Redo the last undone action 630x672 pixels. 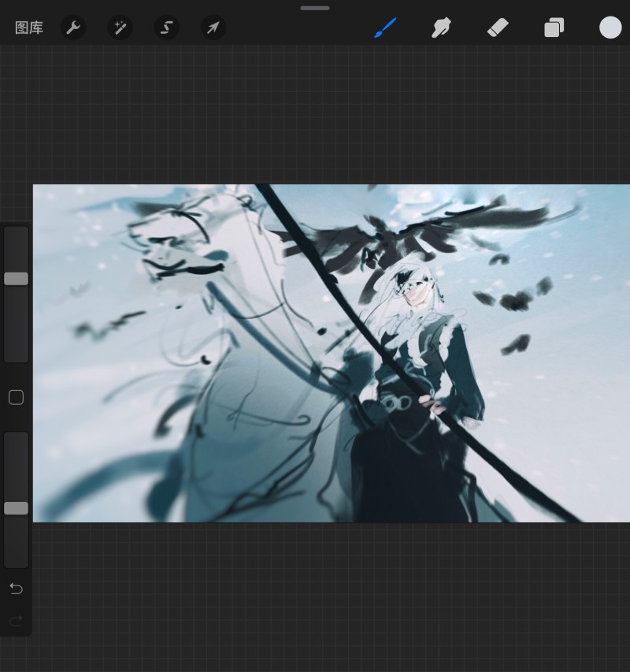[x=17, y=621]
